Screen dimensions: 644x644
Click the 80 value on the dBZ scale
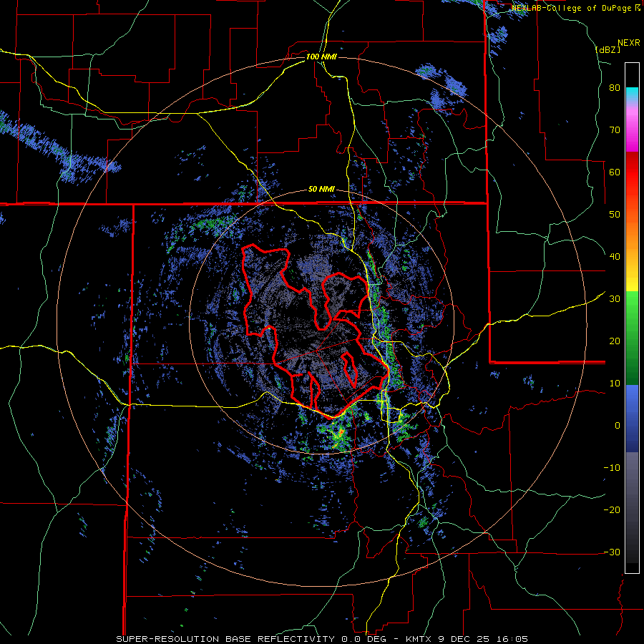click(615, 88)
